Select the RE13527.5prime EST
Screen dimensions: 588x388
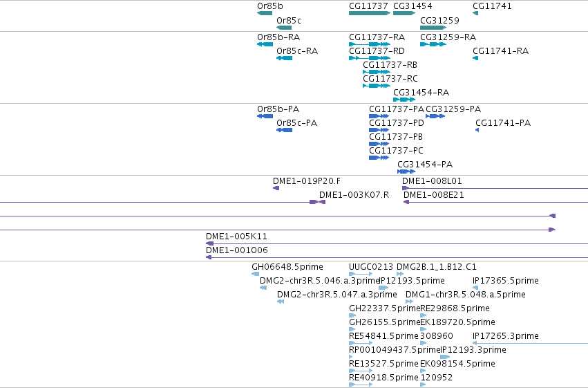click(361, 371)
